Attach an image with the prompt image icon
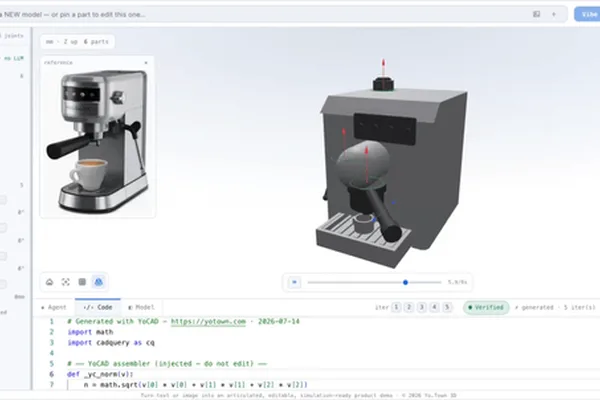600x400 pixels. 536,14
